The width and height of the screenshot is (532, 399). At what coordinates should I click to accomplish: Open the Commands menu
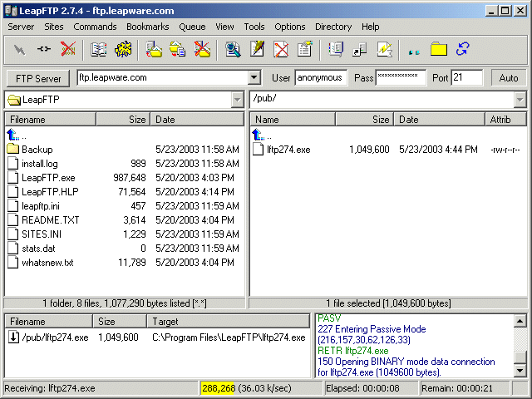point(95,27)
